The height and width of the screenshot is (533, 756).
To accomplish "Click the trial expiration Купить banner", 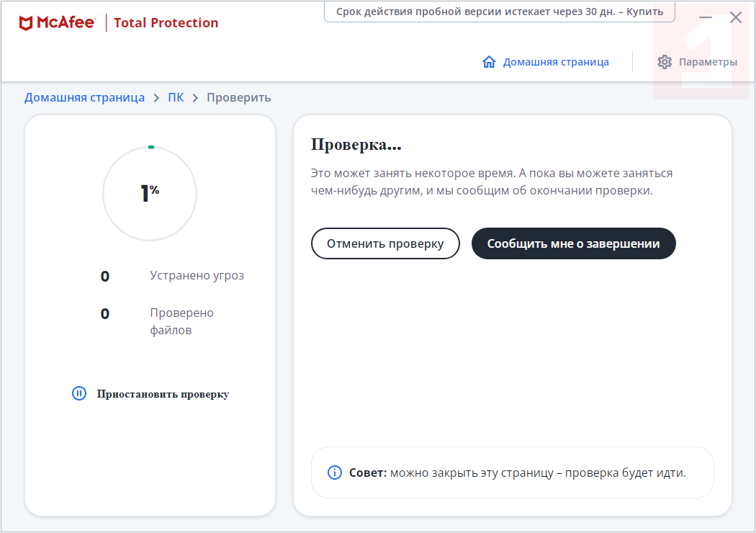I will [499, 12].
